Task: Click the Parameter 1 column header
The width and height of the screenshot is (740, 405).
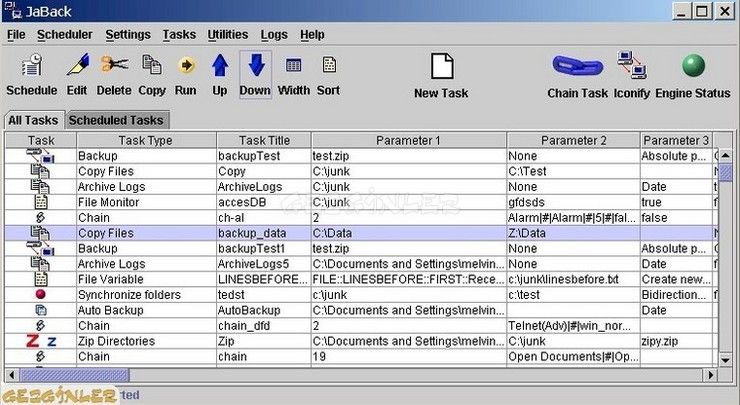Action: (409, 140)
